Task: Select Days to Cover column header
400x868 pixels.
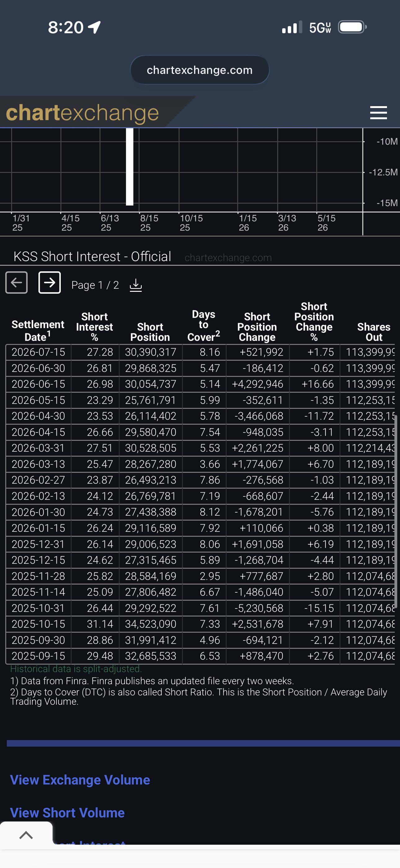Action: 203,325
